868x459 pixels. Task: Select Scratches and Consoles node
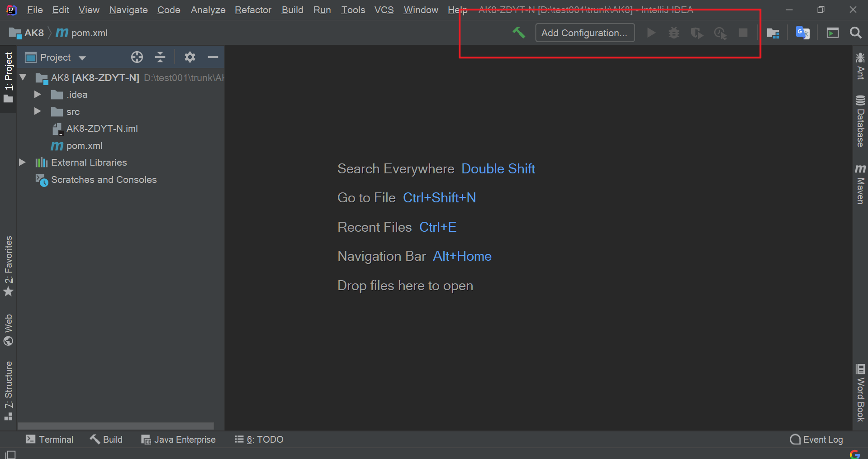click(x=104, y=180)
